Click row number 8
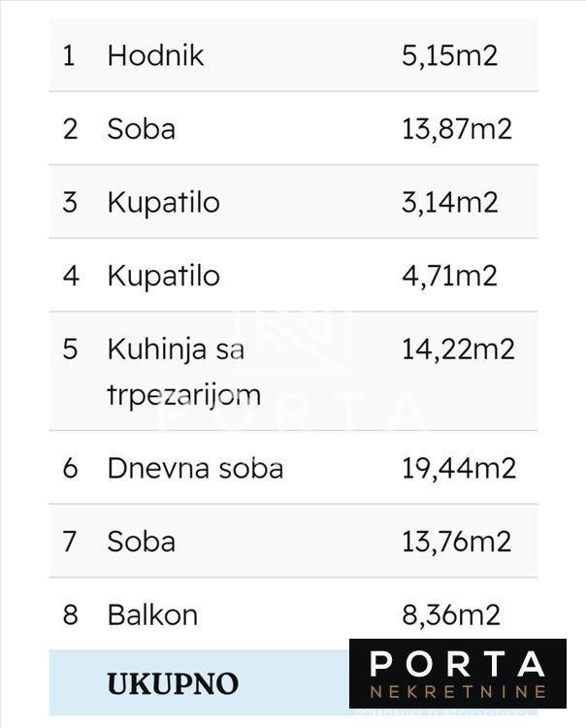Viewport: 586px width, 728px height. [x=69, y=614]
